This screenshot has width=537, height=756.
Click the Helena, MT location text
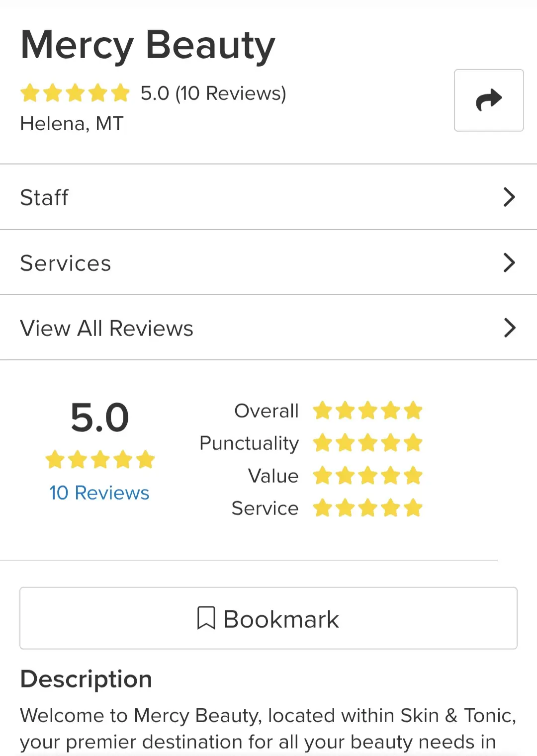coord(72,123)
